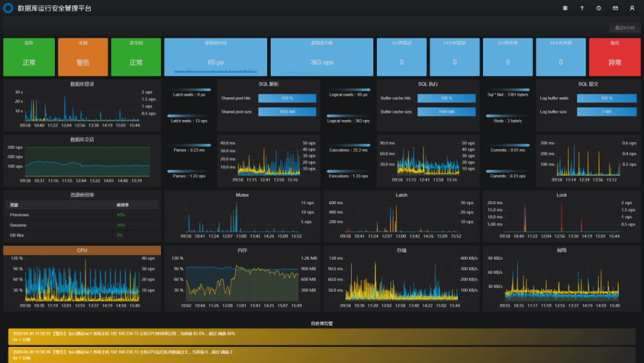This screenshot has width=644, height=363.
Task: Click the Latch waits : 0 µs gauge
Action: click(189, 92)
